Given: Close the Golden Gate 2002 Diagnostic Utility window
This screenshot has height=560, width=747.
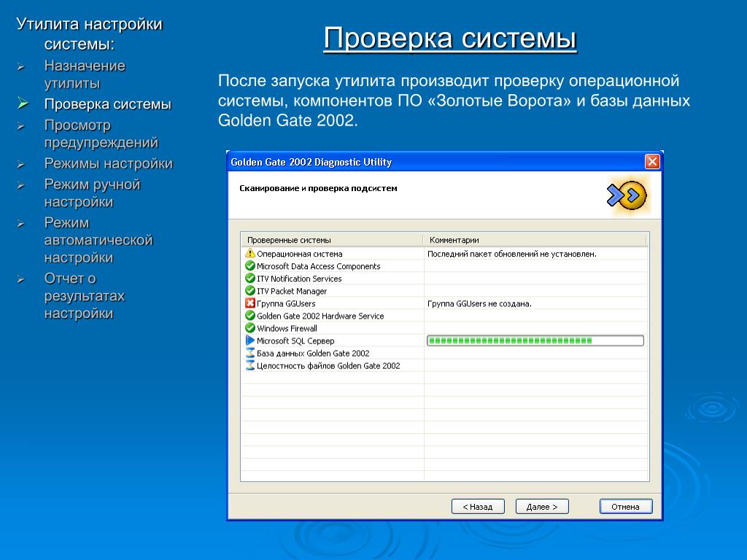Looking at the screenshot, I should [652, 162].
